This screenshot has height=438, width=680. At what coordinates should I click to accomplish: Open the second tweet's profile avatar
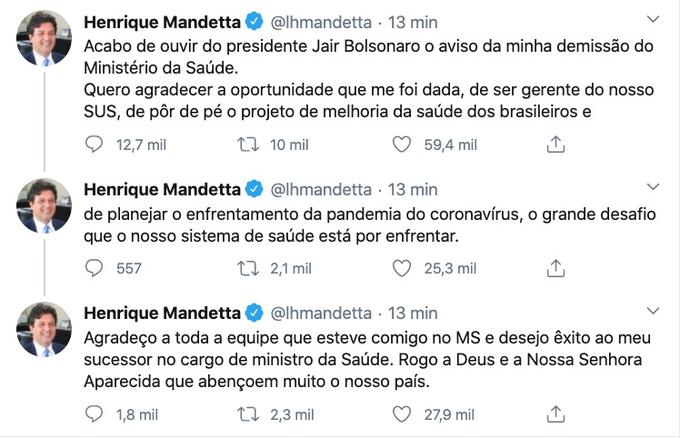(x=44, y=206)
